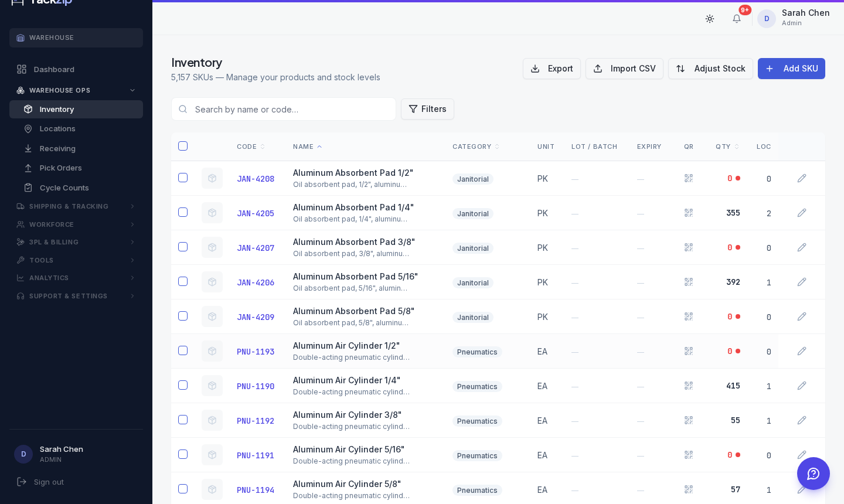Expand the 3PL & Billing section
This screenshot has height=504, width=844.
pyautogui.click(x=76, y=242)
